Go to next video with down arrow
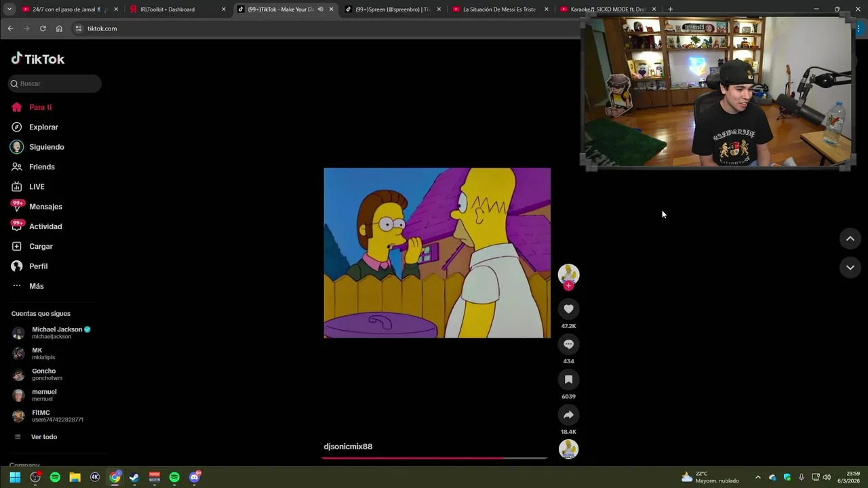This screenshot has height=488, width=868. (x=850, y=268)
